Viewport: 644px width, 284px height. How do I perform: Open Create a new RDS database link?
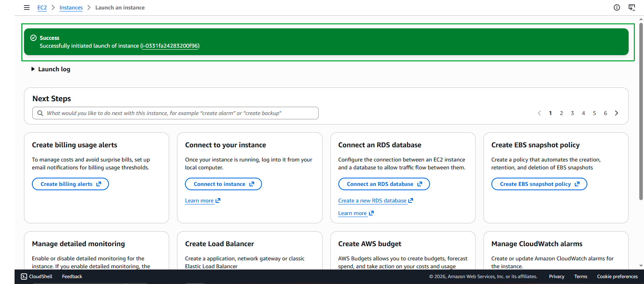click(x=376, y=200)
